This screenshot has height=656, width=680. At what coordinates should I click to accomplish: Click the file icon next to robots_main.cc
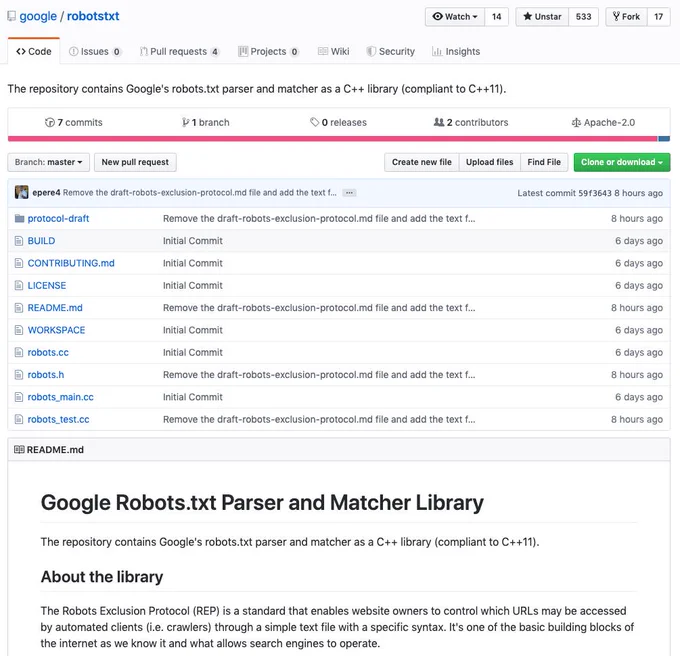19,397
